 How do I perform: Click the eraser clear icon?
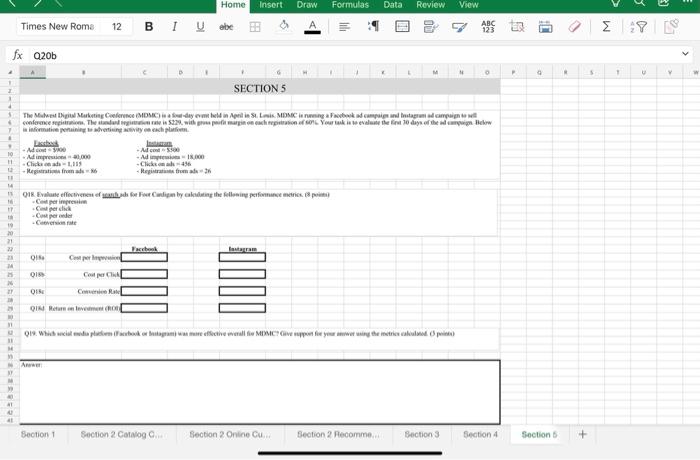[575, 27]
